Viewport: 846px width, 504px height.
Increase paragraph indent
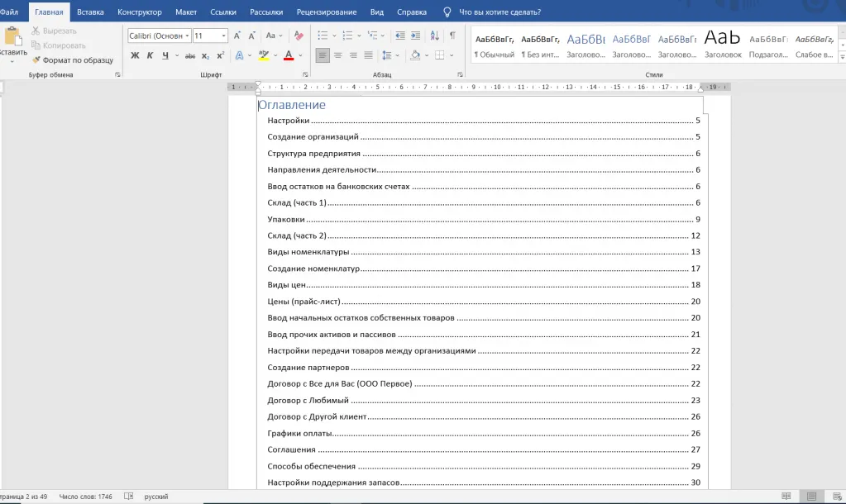416,36
